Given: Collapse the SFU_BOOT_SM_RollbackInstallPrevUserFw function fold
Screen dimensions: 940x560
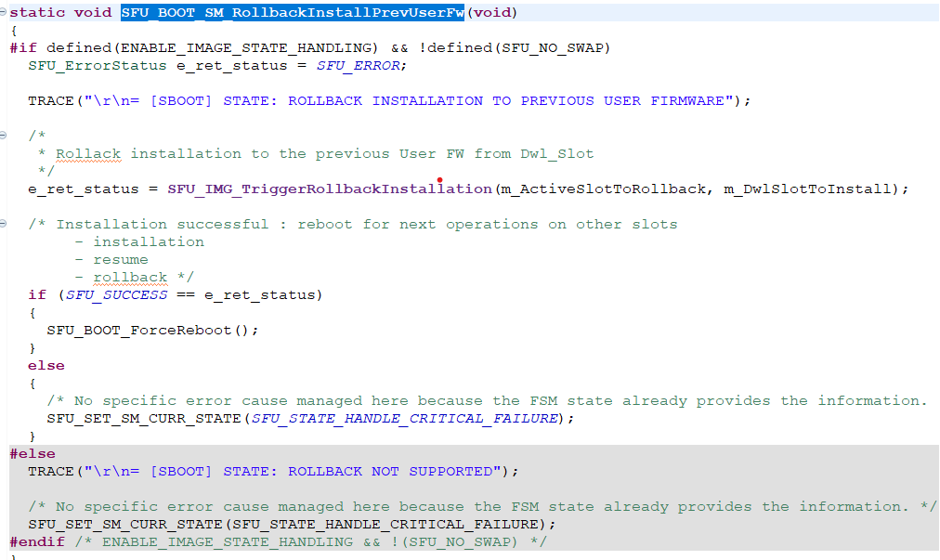Looking at the screenshot, I should [7, 12].
